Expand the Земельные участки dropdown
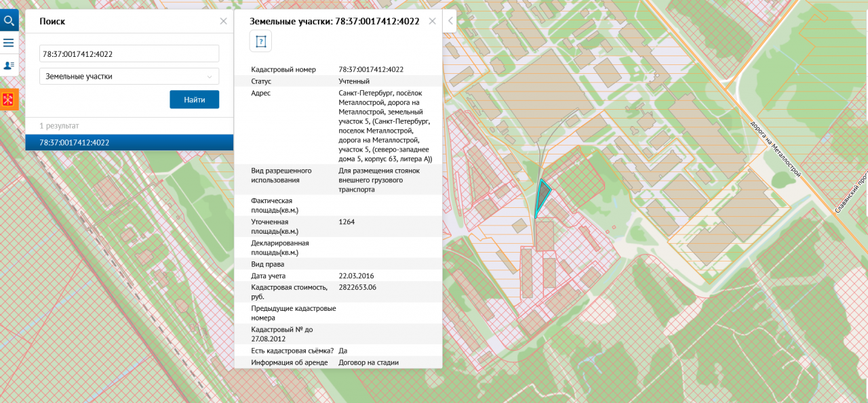The width and height of the screenshot is (868, 403). pos(129,77)
